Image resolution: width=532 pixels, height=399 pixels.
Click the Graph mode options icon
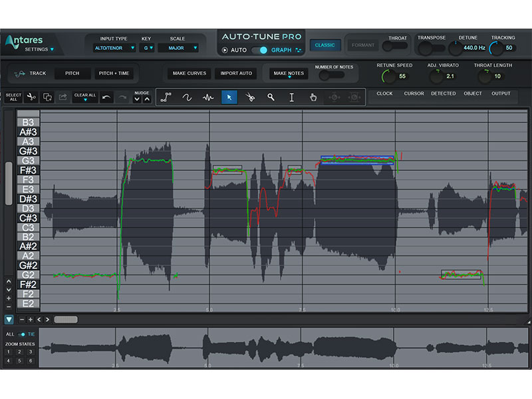[298, 51]
